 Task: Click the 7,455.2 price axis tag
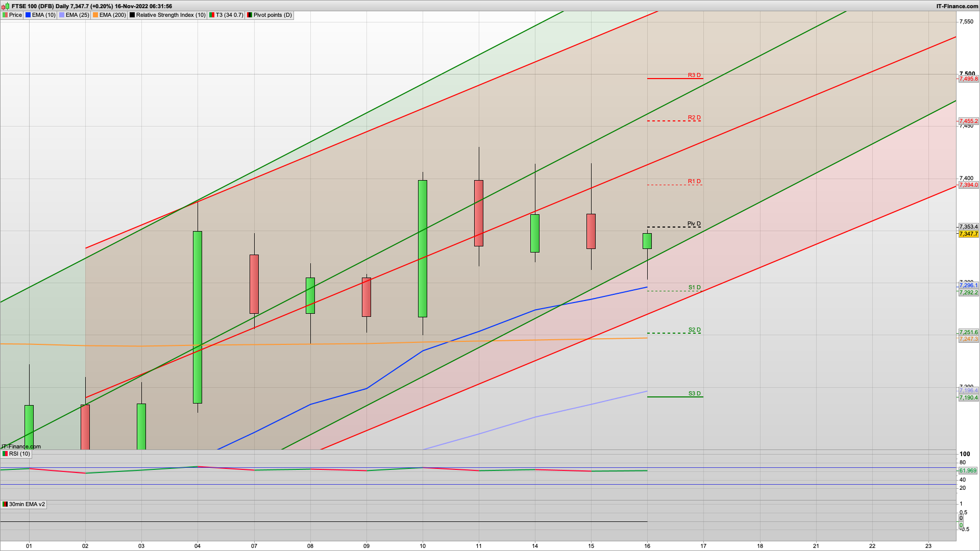point(968,121)
